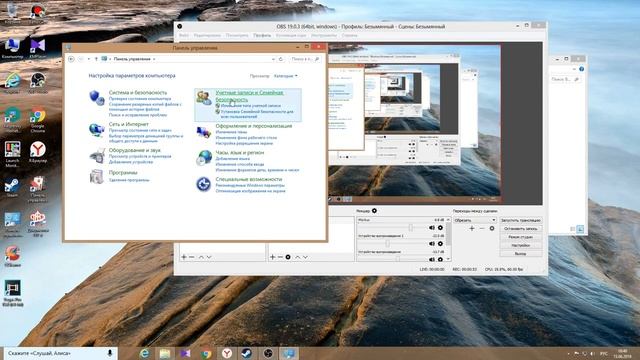Go up one level in Control Panel
Image resolution: width=640 pixels, height=360 pixels.
pos(96,59)
